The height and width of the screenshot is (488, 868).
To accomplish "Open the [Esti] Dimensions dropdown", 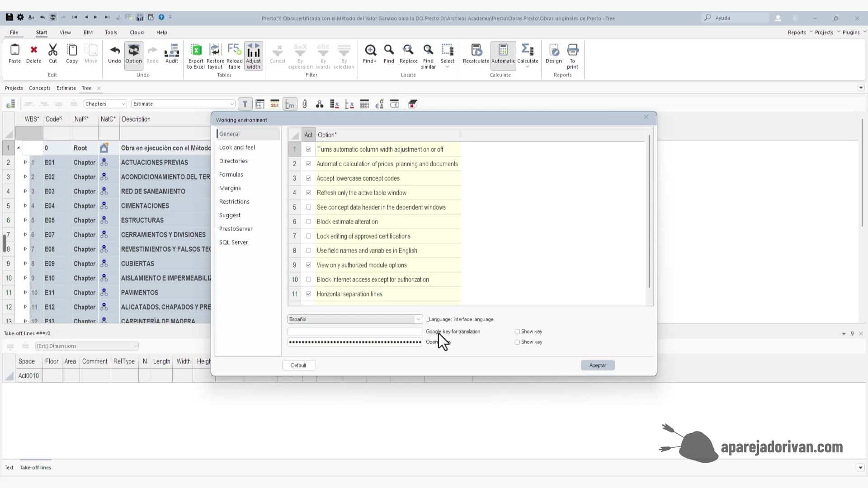I will 87,346.
